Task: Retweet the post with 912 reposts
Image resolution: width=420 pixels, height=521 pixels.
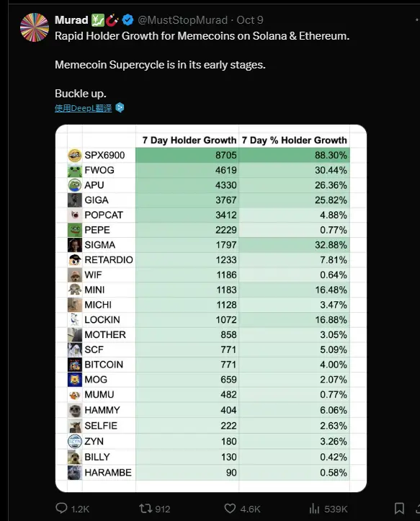Action: tap(146, 508)
